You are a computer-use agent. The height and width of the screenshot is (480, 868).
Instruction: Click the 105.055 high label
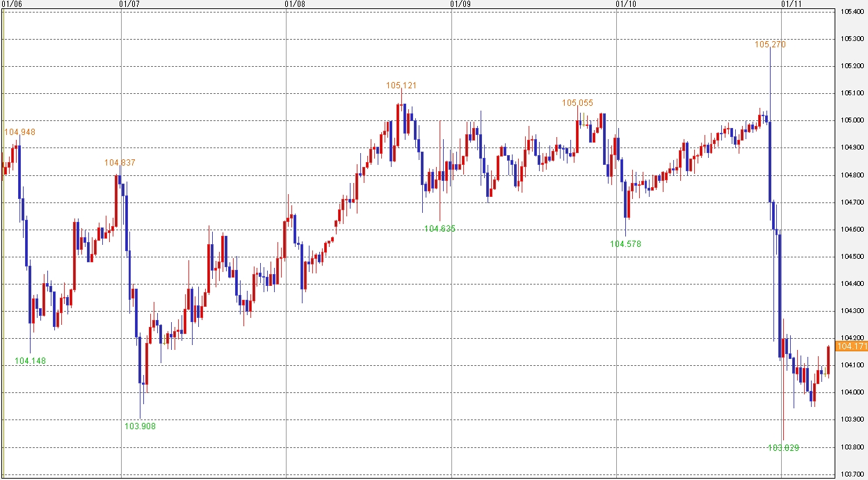point(578,103)
